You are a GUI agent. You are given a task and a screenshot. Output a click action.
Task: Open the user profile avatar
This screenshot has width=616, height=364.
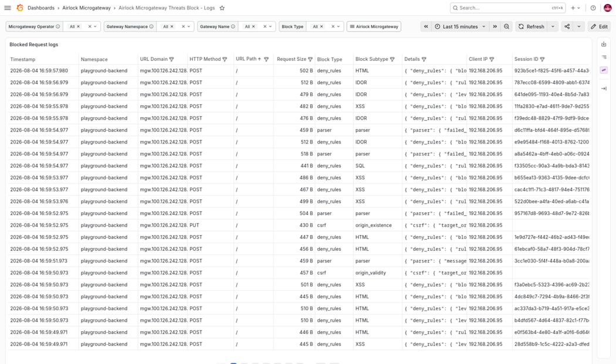coord(607,8)
